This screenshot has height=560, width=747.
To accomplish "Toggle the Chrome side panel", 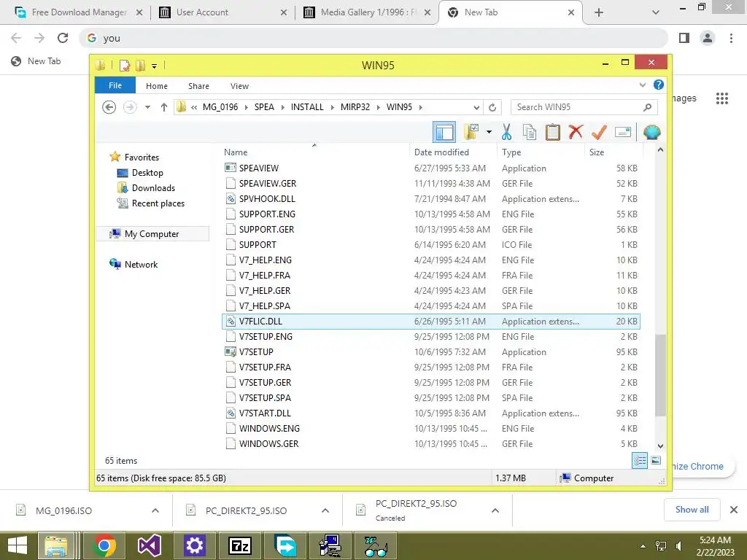I will click(684, 38).
